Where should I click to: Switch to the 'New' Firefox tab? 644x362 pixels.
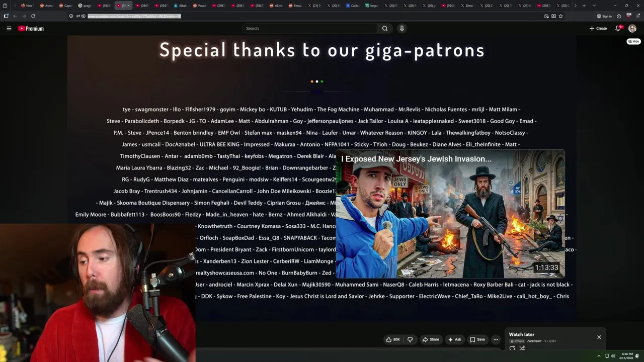point(27,6)
